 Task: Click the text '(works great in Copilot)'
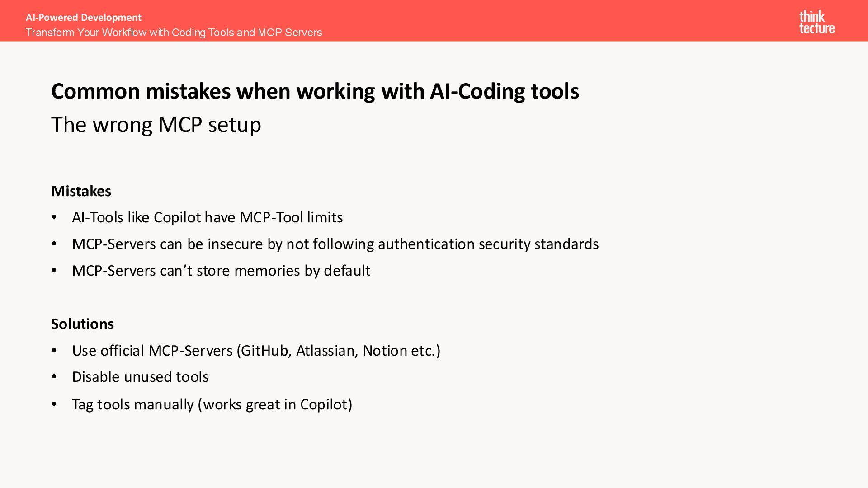coord(275,404)
